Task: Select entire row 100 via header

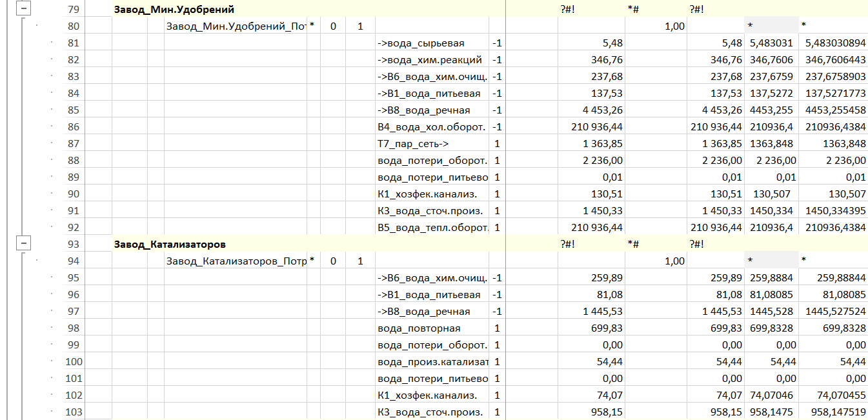Action: click(x=74, y=362)
